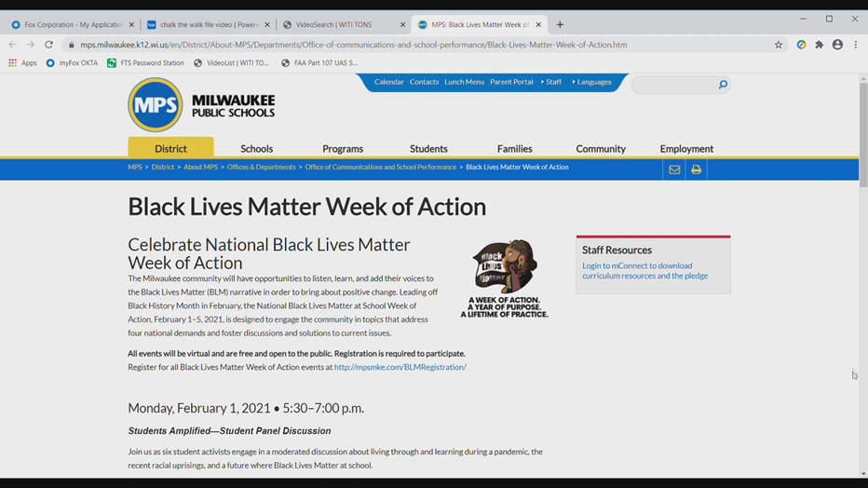The image size is (868, 488).
Task: Click the browser forward arrow
Action: tap(31, 45)
